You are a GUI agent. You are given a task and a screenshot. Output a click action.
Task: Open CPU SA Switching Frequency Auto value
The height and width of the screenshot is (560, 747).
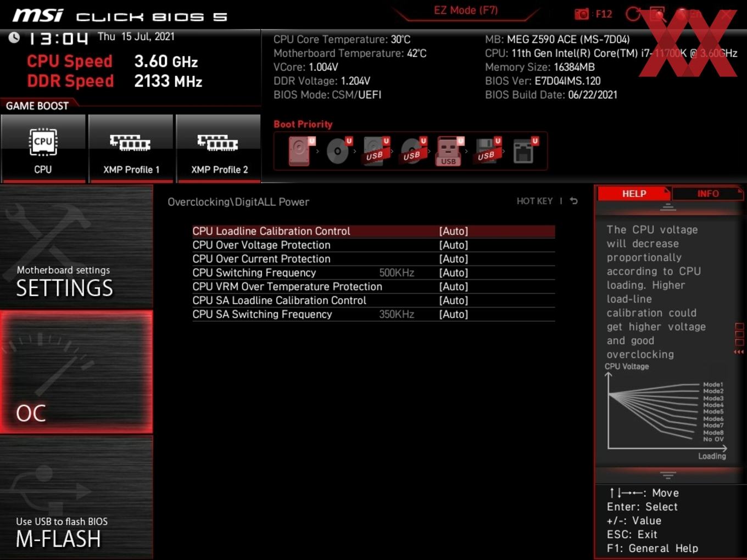point(454,314)
